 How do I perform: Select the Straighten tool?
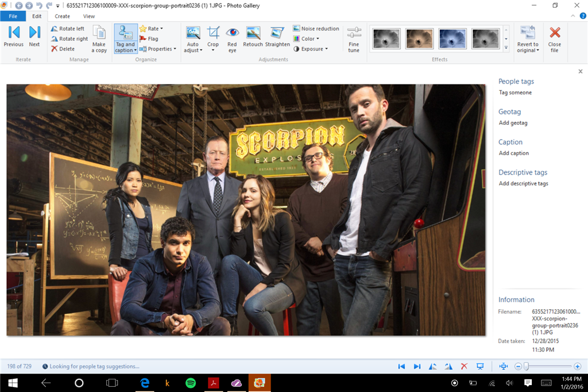click(277, 36)
